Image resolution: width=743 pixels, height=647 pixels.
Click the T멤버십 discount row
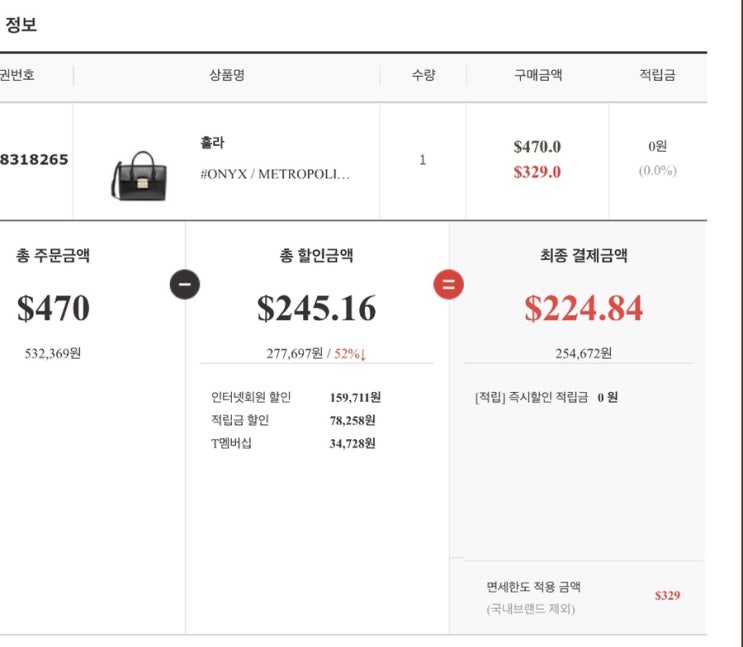293,443
